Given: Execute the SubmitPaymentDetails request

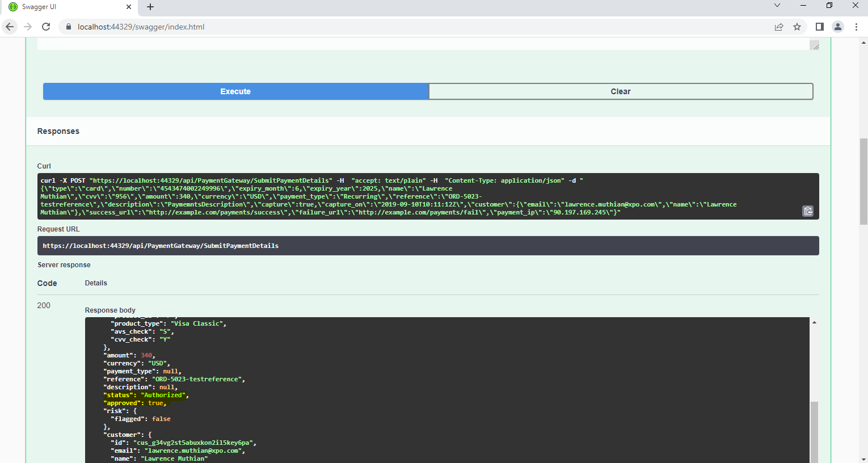Looking at the screenshot, I should [x=235, y=91].
